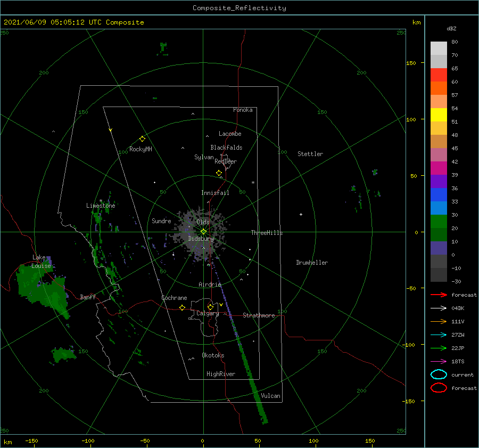Click the Blackfalds label

click(x=226, y=148)
